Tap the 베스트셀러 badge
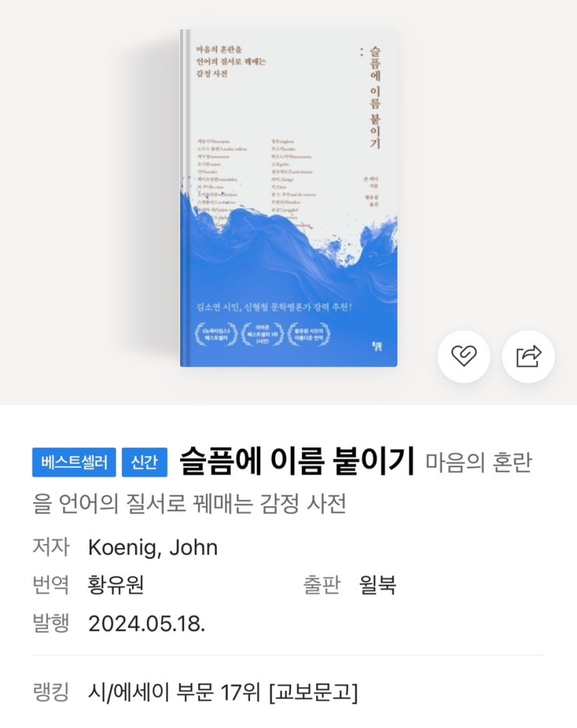 [x=74, y=462]
